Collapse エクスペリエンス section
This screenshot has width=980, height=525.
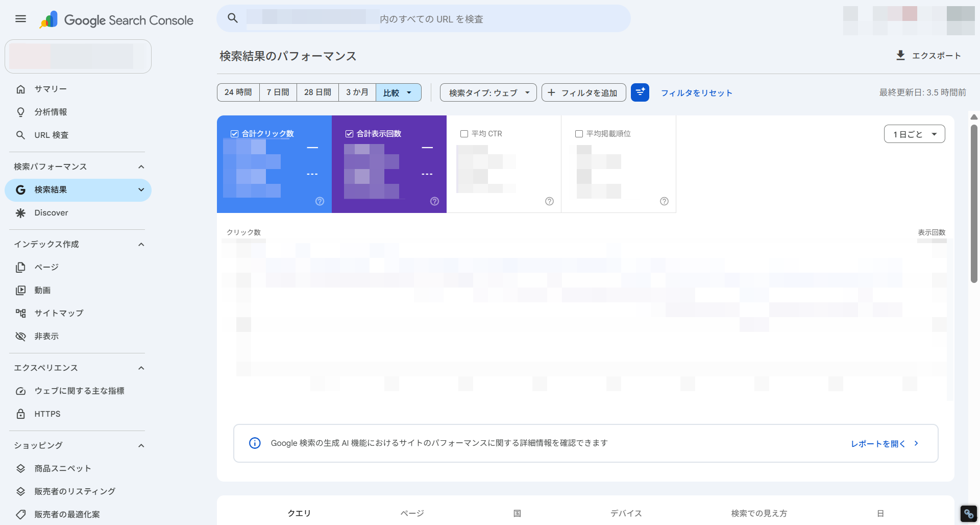pos(141,368)
